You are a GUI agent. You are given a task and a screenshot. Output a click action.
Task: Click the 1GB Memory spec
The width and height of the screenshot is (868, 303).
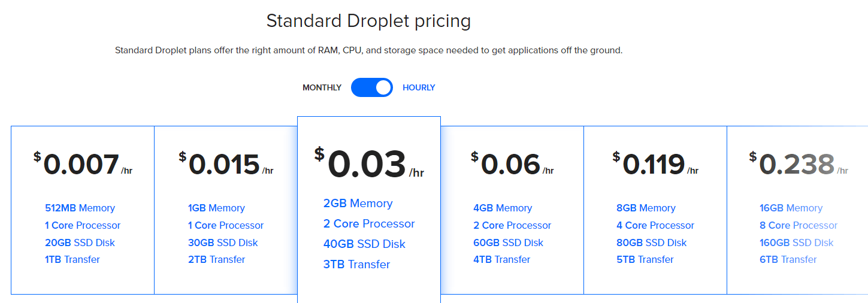tap(216, 208)
